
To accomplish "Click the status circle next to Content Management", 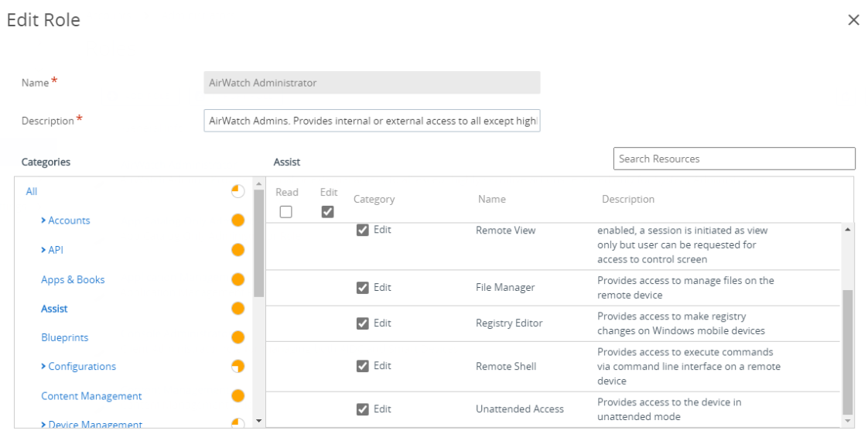I will pos(238,396).
